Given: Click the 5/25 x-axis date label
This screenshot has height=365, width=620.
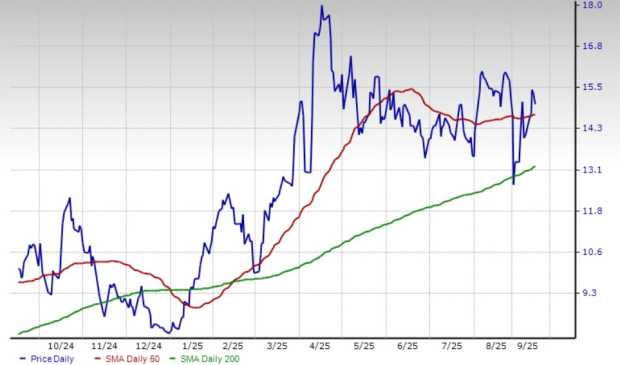Looking at the screenshot, I should (x=364, y=346).
